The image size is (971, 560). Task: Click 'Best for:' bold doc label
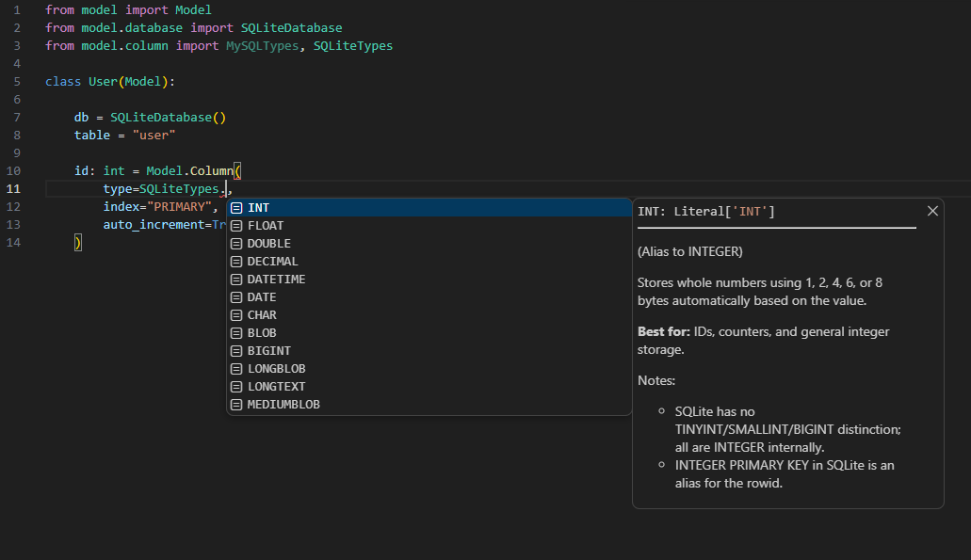point(664,331)
